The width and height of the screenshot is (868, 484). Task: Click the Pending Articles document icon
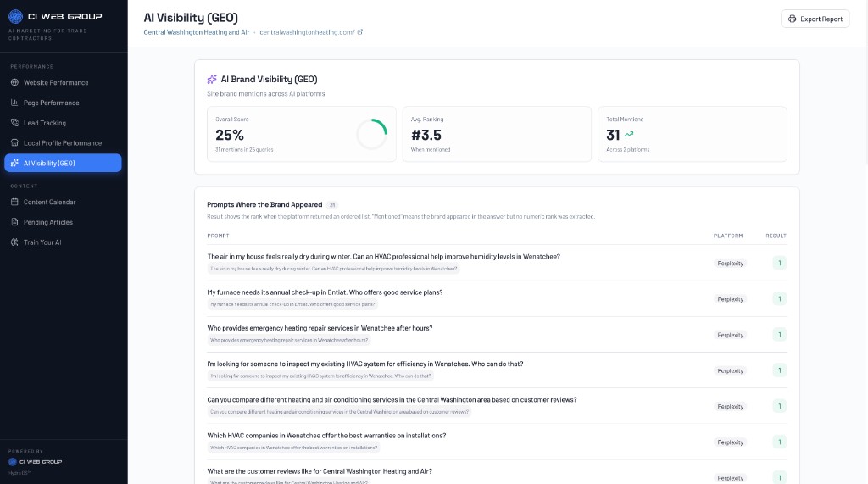(x=14, y=222)
